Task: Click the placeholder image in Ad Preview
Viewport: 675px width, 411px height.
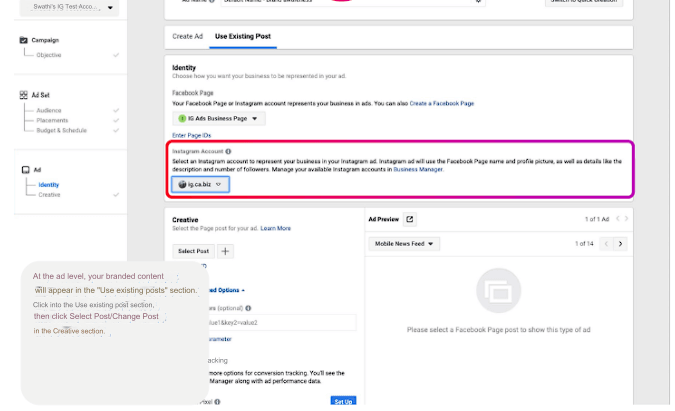Action: pos(499,291)
